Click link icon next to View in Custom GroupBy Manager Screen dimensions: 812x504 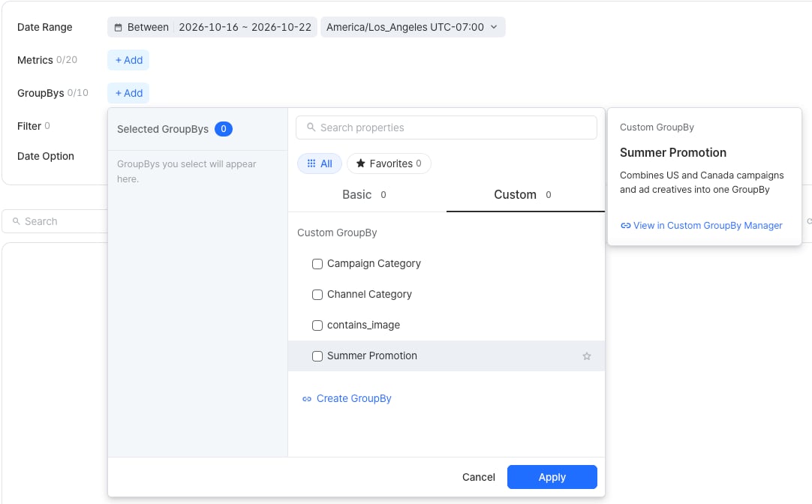626,226
